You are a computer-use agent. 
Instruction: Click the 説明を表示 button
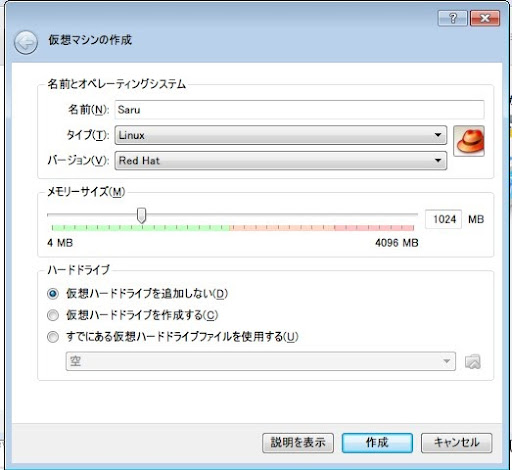click(x=298, y=443)
